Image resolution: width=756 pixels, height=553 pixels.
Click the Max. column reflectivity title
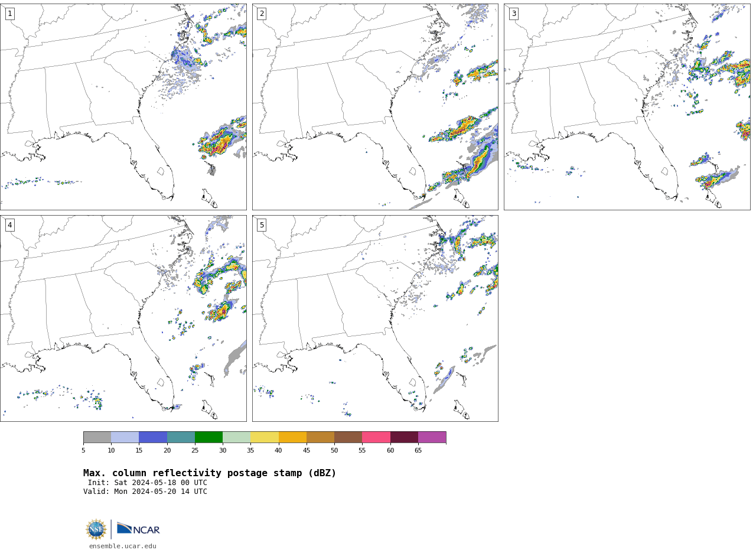coord(210,473)
